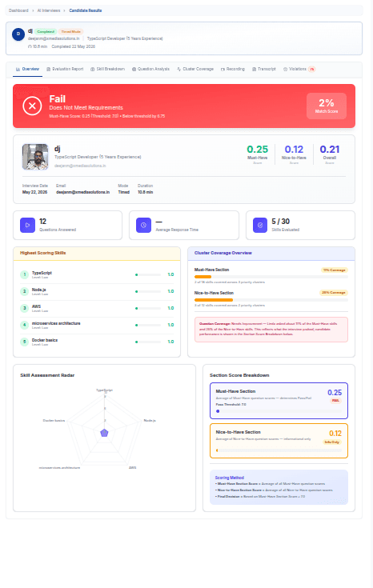Screen dimensions: 373x588
Task: Click the AWS skill row
Action: point(97,308)
